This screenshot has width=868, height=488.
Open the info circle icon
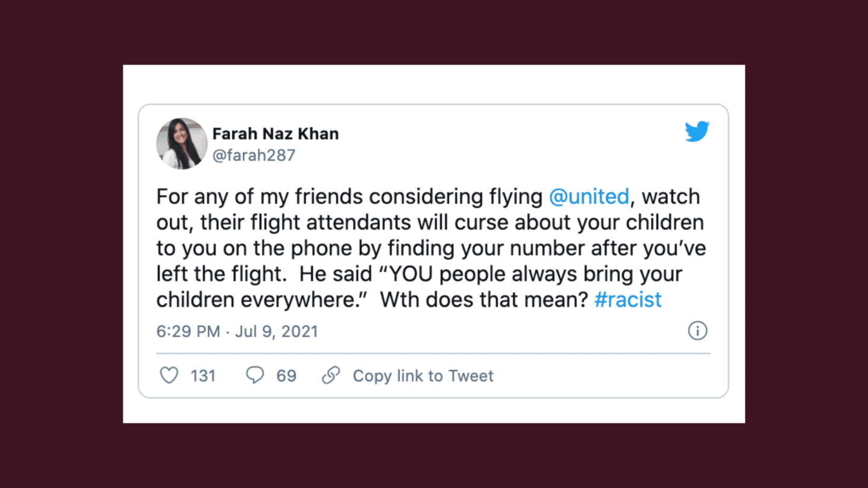point(697,331)
